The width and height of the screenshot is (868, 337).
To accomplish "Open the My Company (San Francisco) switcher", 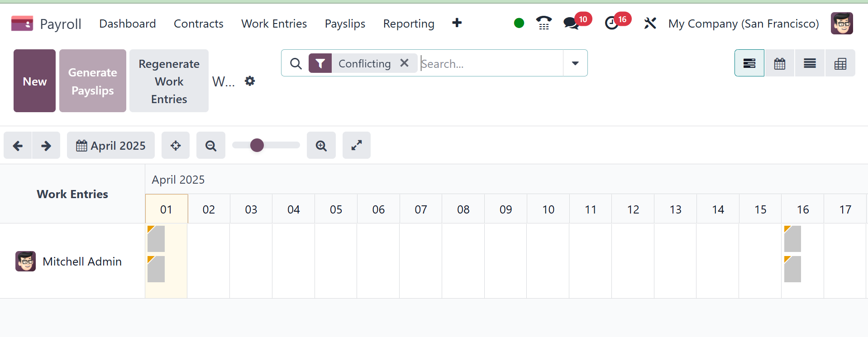I will [x=744, y=24].
